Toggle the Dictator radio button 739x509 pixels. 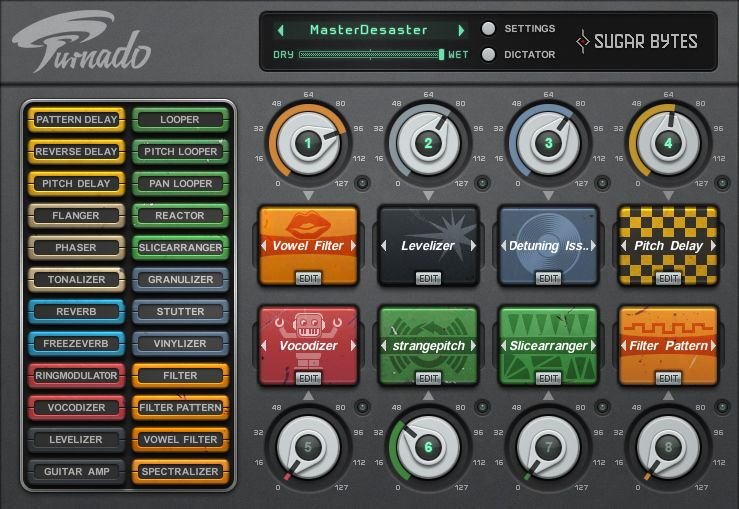[489, 55]
